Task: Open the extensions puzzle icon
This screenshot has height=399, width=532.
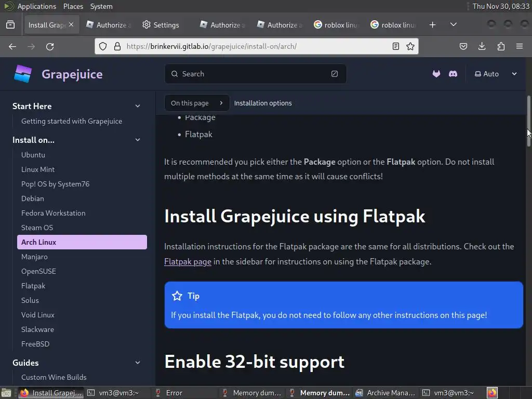Action: pyautogui.click(x=501, y=46)
